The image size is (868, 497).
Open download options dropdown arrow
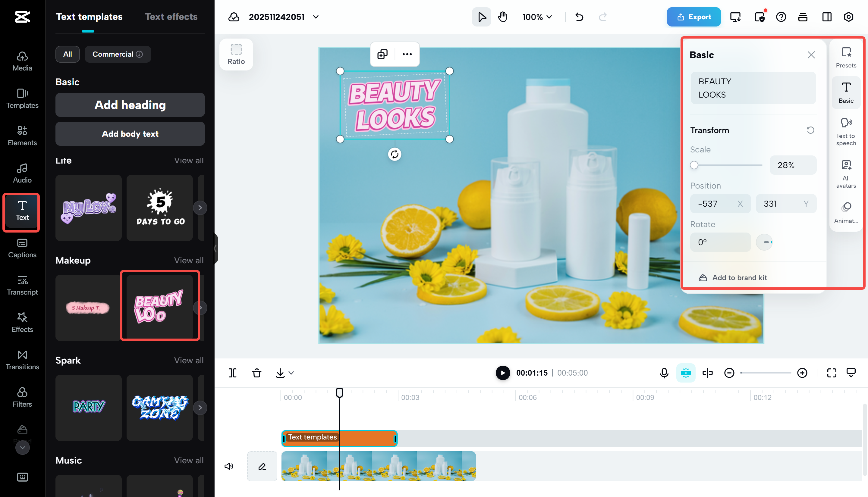point(291,373)
